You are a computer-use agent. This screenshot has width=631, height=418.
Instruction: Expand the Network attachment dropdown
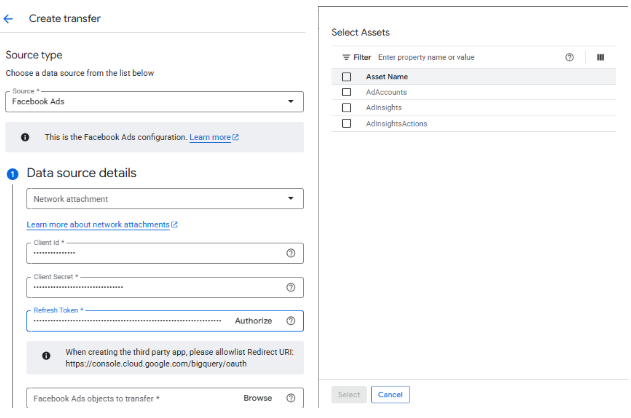(x=165, y=199)
